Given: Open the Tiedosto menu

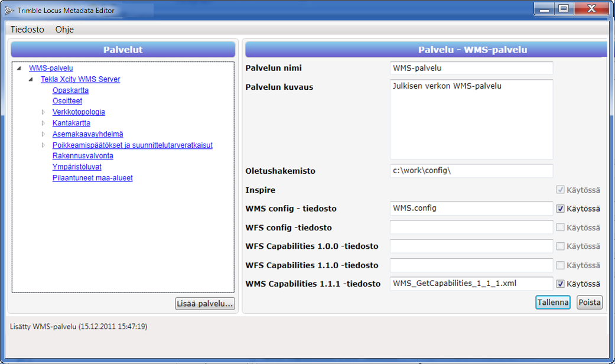Looking at the screenshot, I should [x=27, y=30].
